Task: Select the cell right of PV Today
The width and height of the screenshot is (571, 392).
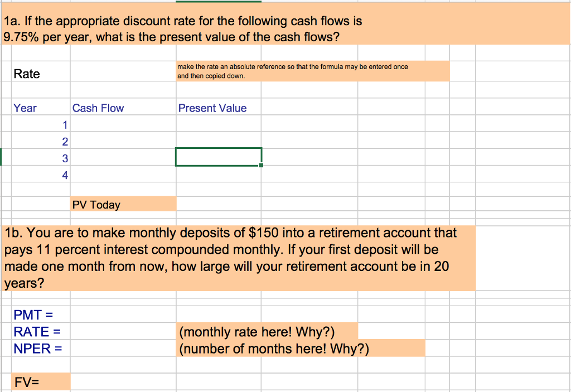Action: (x=217, y=204)
